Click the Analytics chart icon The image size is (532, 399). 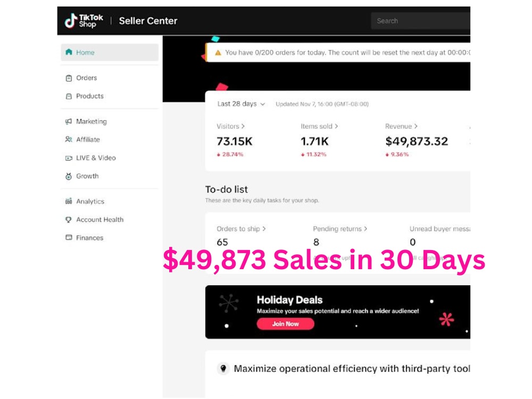coord(69,201)
